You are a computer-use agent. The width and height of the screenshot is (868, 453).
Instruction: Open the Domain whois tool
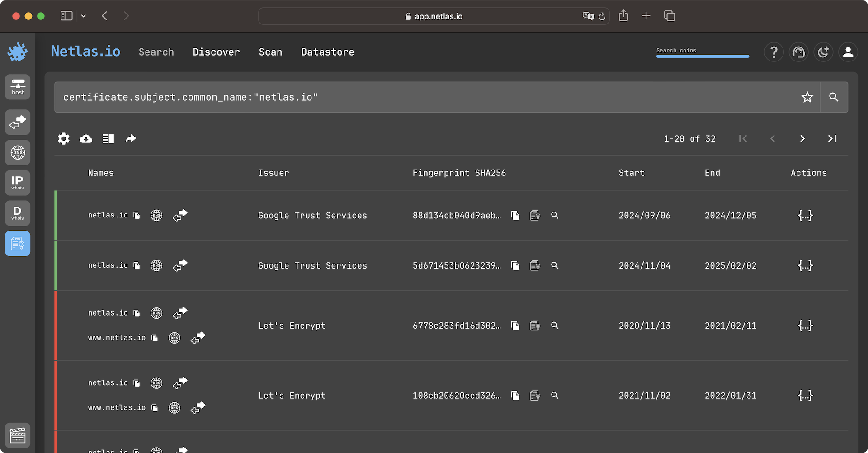pyautogui.click(x=17, y=213)
